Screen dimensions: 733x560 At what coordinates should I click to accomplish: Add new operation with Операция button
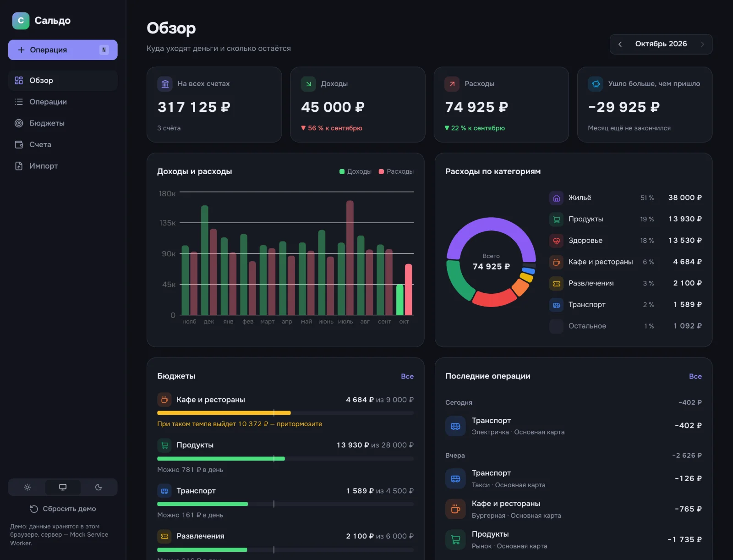[x=63, y=50]
